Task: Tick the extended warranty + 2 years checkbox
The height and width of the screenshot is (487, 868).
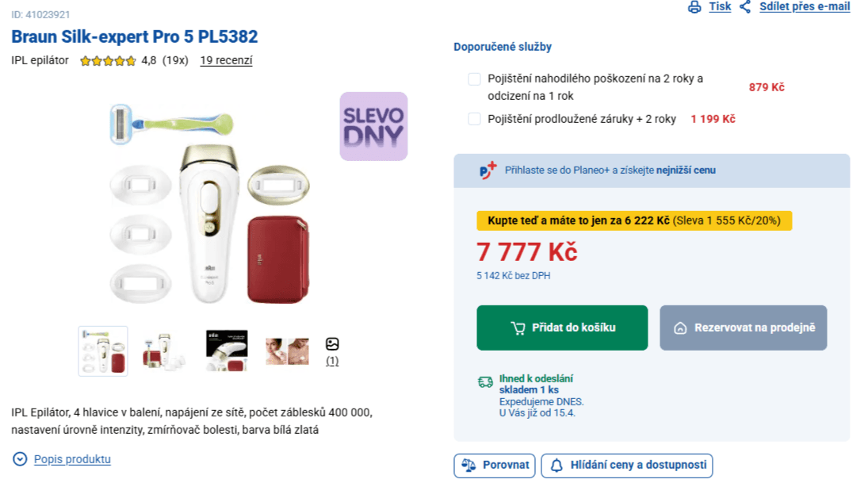Action: pyautogui.click(x=475, y=119)
